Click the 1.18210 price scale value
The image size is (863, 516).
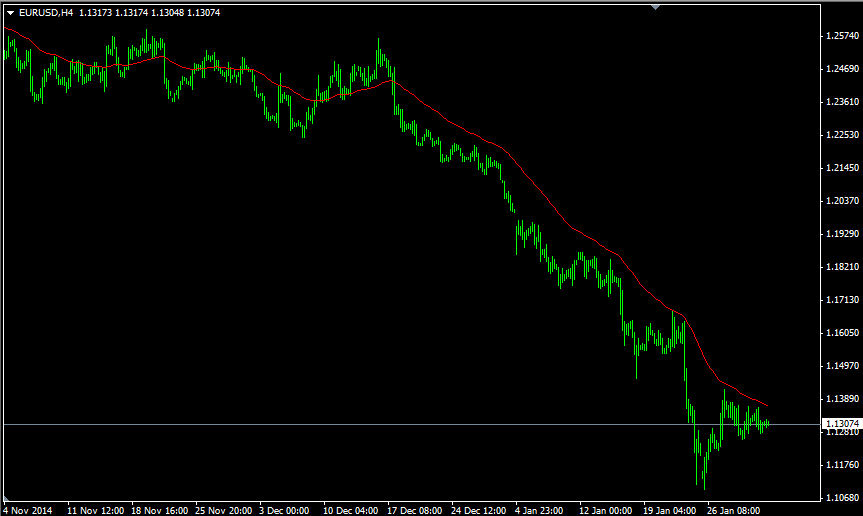click(x=842, y=267)
